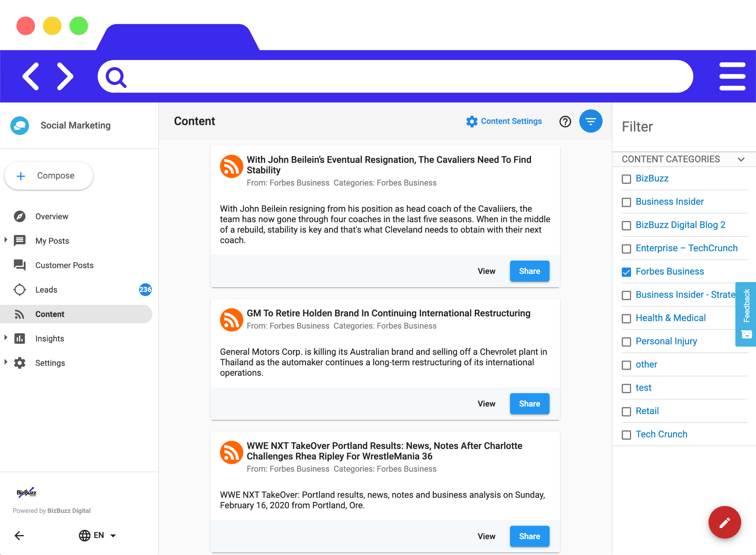Check the BizBuzz category checkbox

pyautogui.click(x=626, y=179)
